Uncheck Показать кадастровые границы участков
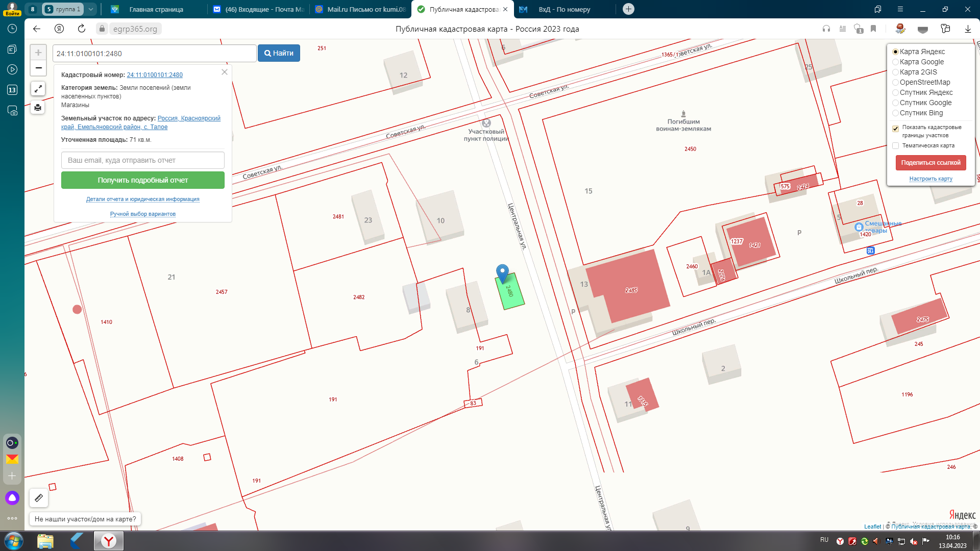 pos(895,129)
